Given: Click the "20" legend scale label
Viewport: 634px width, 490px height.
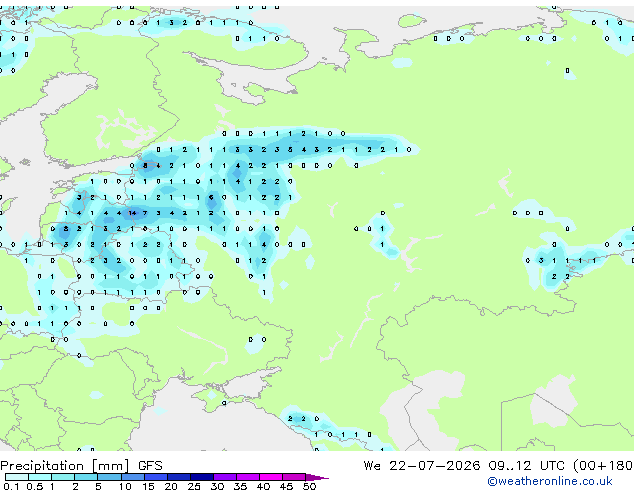Looking at the screenshot, I should (171, 486).
